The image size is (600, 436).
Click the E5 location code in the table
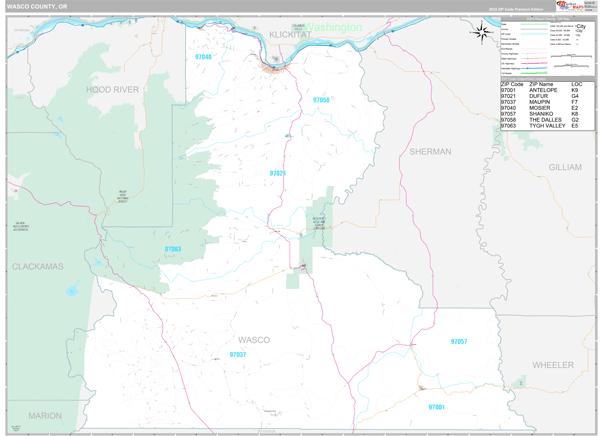(575, 126)
